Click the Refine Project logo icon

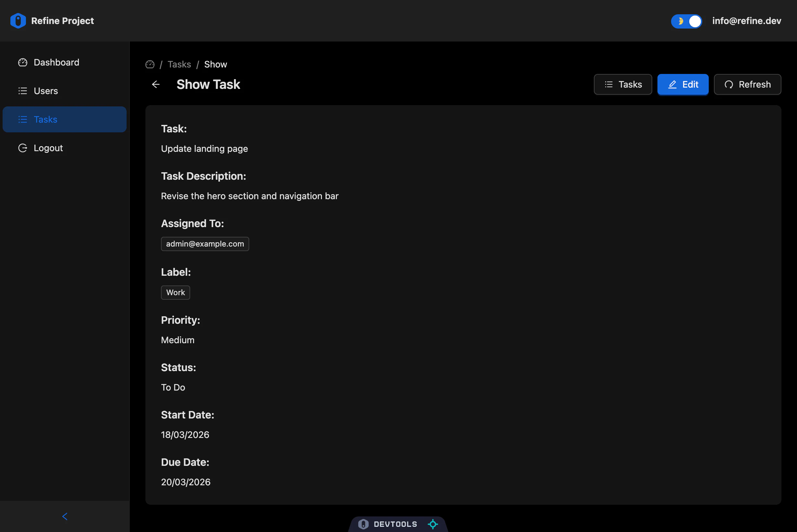(18, 21)
